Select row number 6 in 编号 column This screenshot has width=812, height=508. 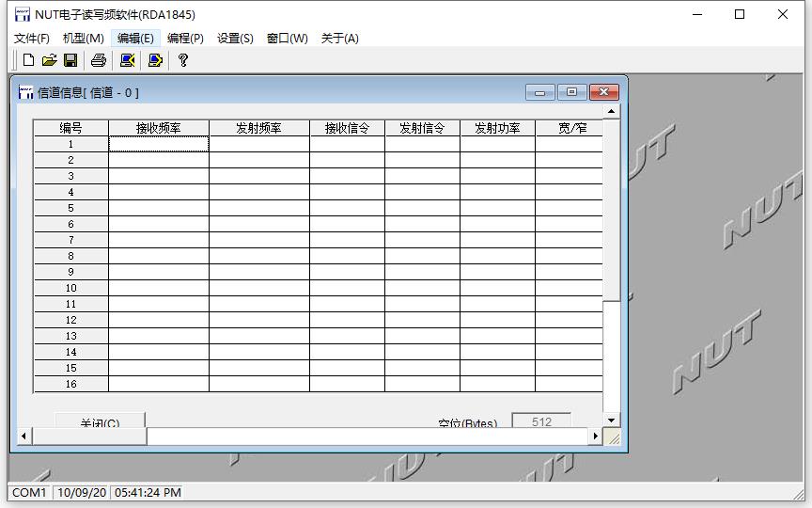pos(70,224)
